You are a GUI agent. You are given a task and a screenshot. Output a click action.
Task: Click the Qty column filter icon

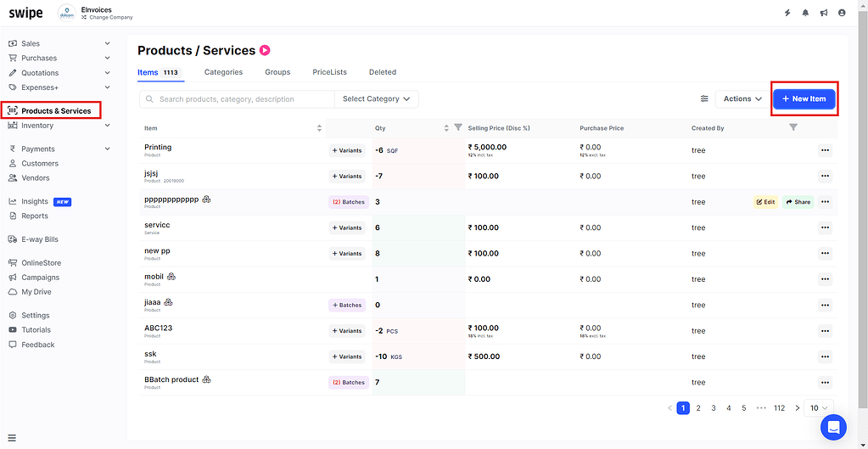pyautogui.click(x=458, y=128)
